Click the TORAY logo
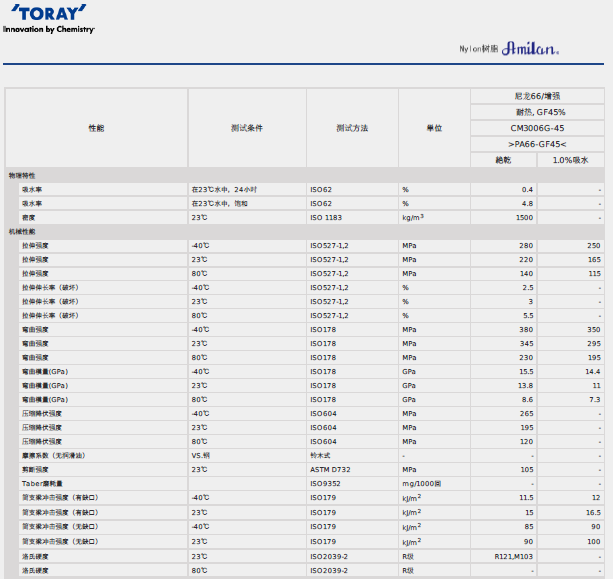This screenshot has width=613, height=579. (x=47, y=14)
